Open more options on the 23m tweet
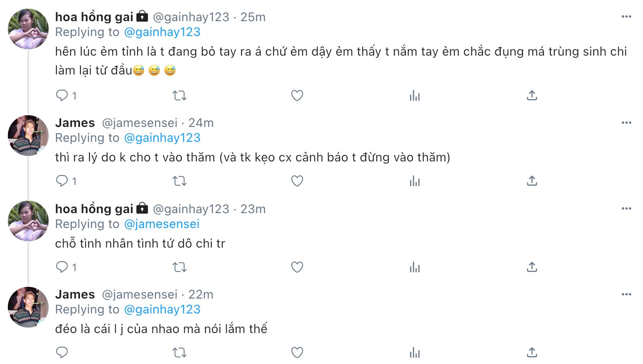 (x=626, y=208)
